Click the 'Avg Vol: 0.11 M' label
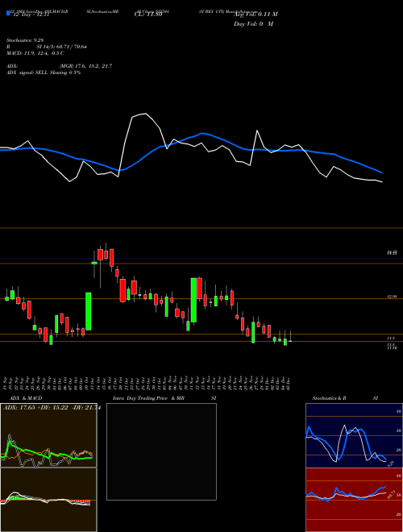403x532 pixels. pyautogui.click(x=256, y=15)
